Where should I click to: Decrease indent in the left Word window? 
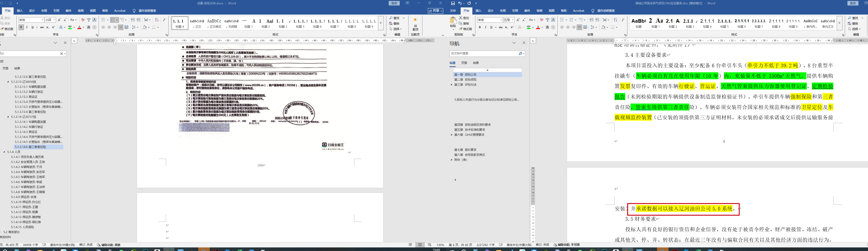[132, 20]
